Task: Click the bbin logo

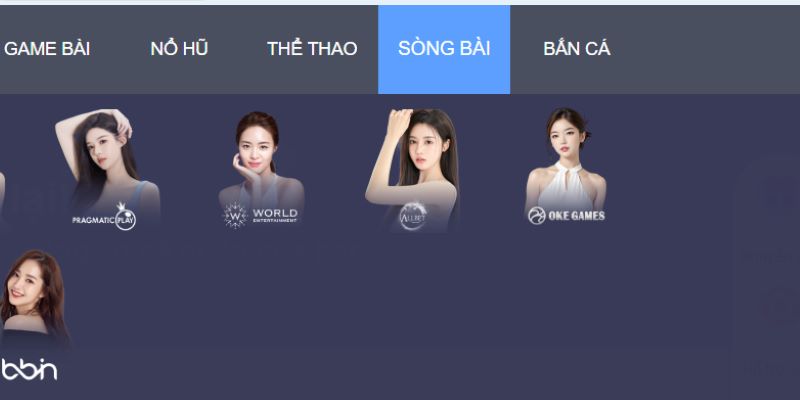Action: [x=29, y=369]
